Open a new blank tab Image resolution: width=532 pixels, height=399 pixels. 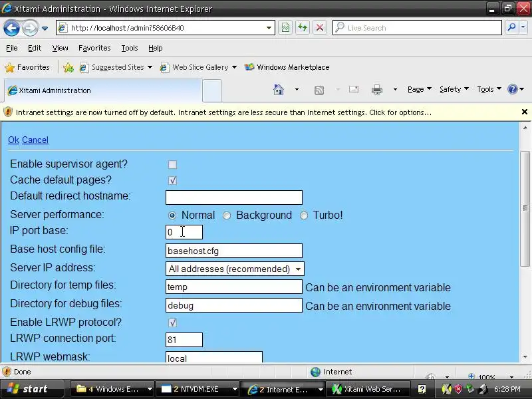(x=212, y=90)
